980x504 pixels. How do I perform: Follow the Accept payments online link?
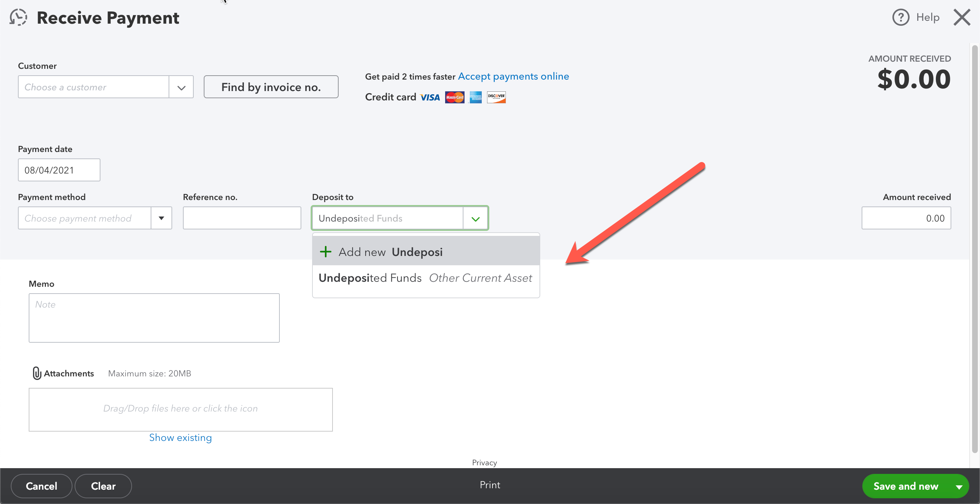[x=513, y=76]
